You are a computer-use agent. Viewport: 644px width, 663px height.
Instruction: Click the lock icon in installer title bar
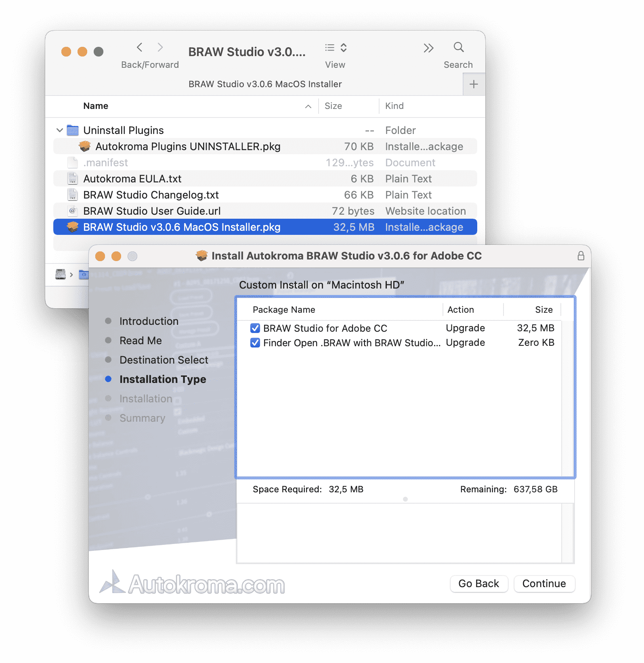[581, 256]
